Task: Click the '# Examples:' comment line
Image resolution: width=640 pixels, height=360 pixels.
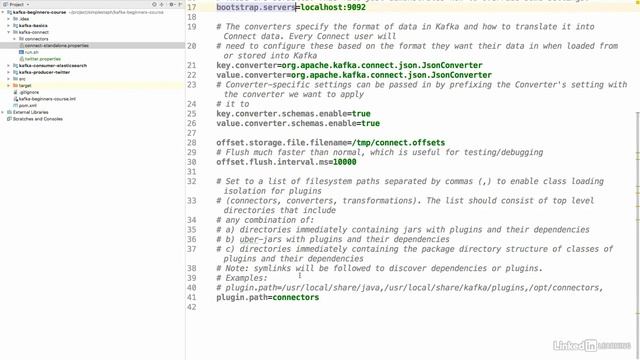Action: click(x=242, y=278)
